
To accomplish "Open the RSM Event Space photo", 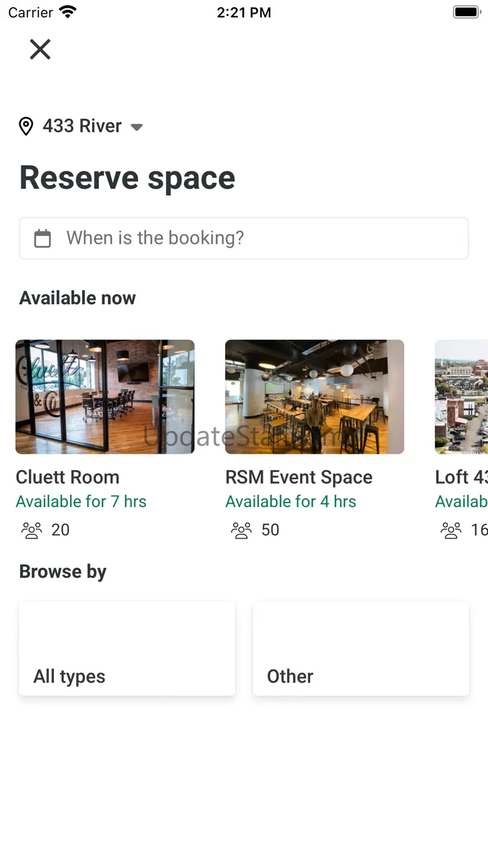I will click(x=315, y=397).
